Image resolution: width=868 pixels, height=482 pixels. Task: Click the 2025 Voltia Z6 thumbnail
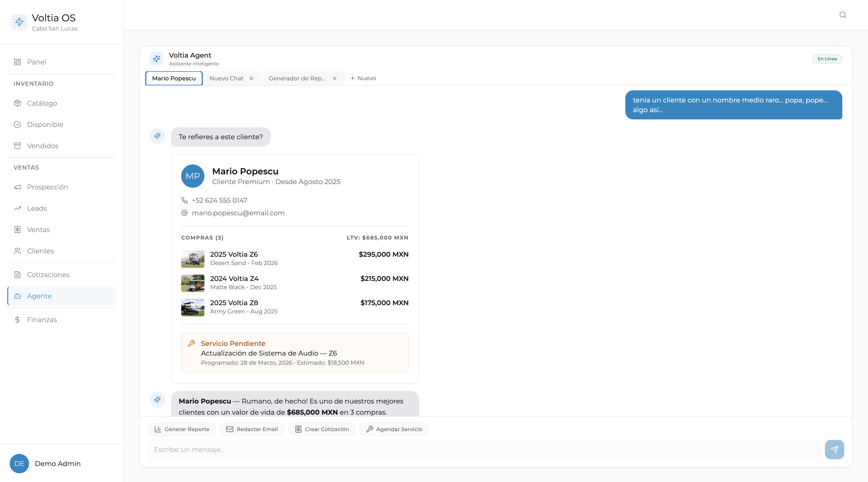(x=193, y=259)
